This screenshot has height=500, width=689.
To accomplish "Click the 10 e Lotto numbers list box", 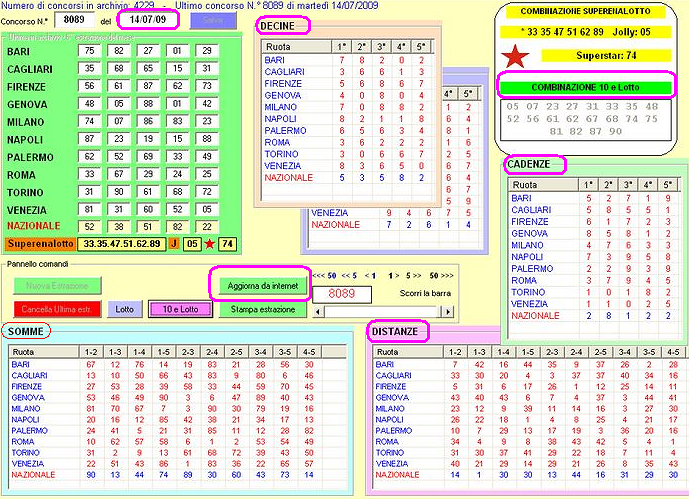I will coord(586,120).
